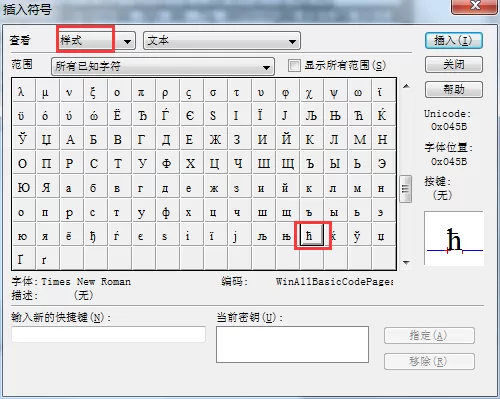Select the uppercase Ч symbol cell
The image size is (500, 399).
(x=239, y=163)
